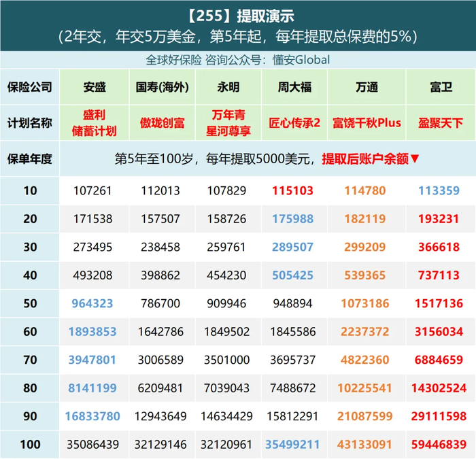Viewport: 476px width, 459px height.
Task: Click the year 20 row label
Action: [30, 219]
